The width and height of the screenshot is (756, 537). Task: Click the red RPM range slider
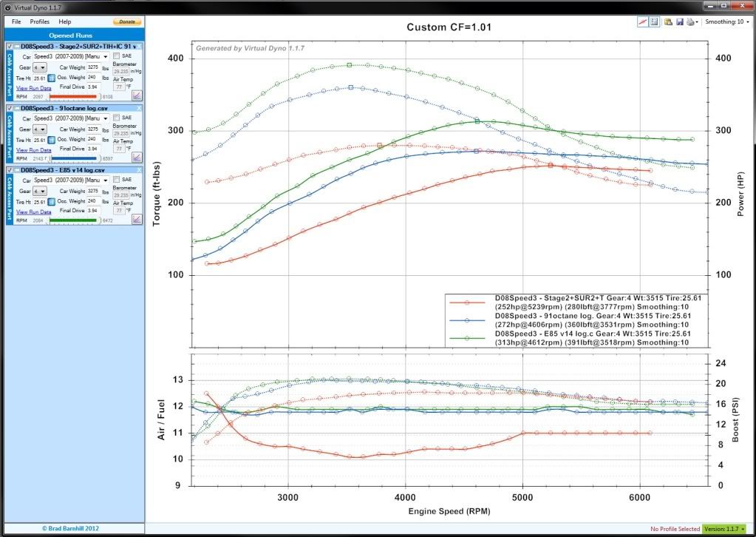point(72,96)
